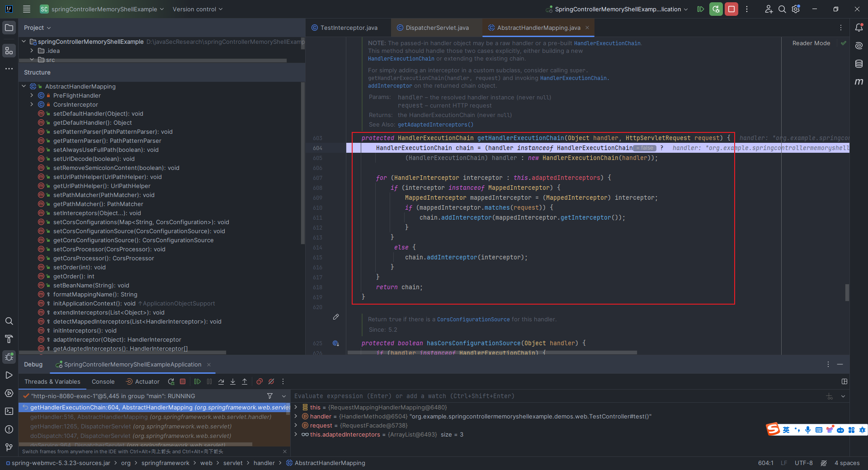View Breakpoints red circles icon
The image size is (868, 470).
(x=259, y=382)
